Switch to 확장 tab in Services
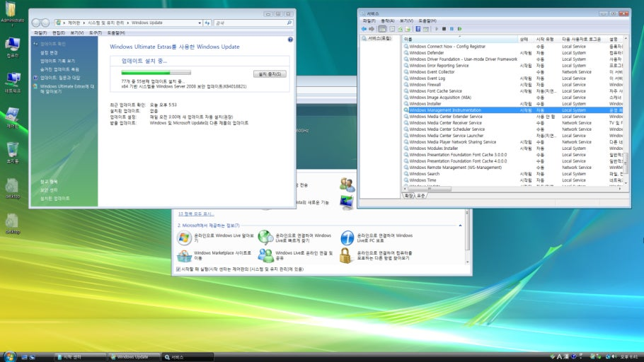644x362 pixels. [x=408, y=196]
